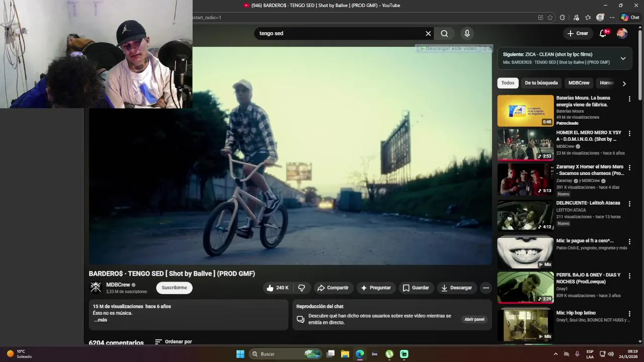Select the 'Todos' filter chip
This screenshot has height=362, width=644.
click(x=508, y=83)
